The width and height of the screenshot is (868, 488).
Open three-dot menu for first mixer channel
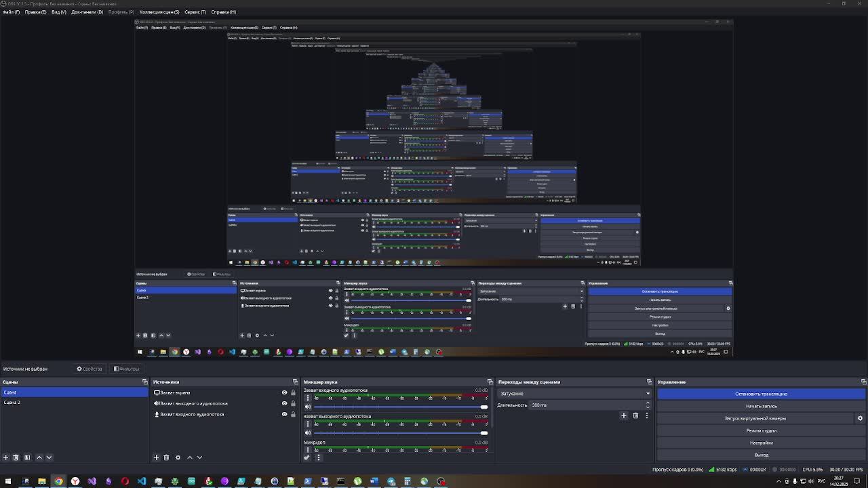coord(308,398)
